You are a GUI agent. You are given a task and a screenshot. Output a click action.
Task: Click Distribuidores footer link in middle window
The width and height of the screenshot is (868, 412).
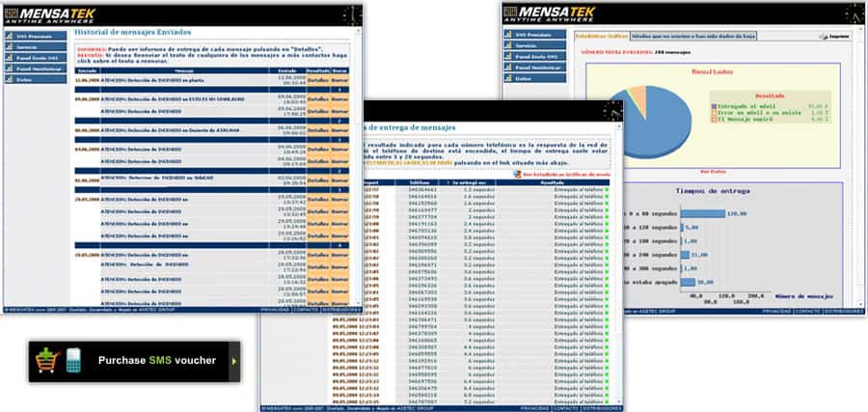(x=601, y=409)
